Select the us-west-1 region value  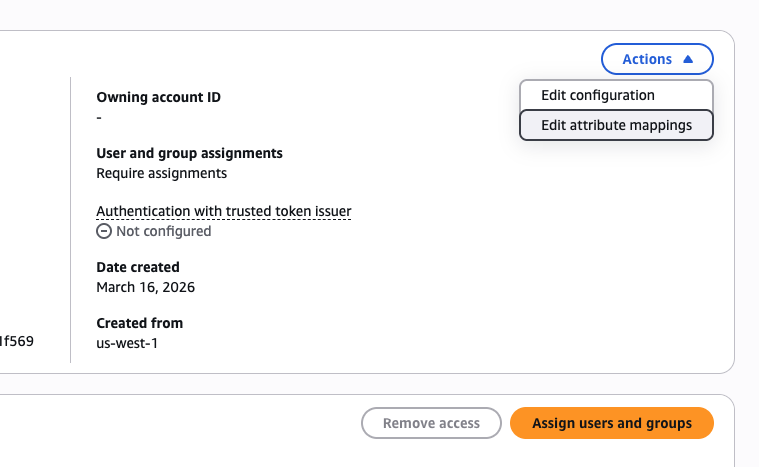point(127,343)
